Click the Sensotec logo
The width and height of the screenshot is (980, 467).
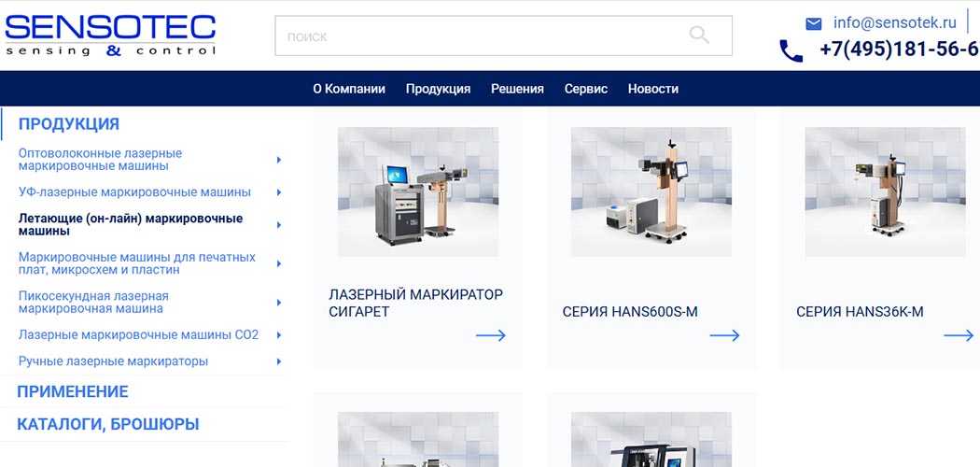coord(110,35)
